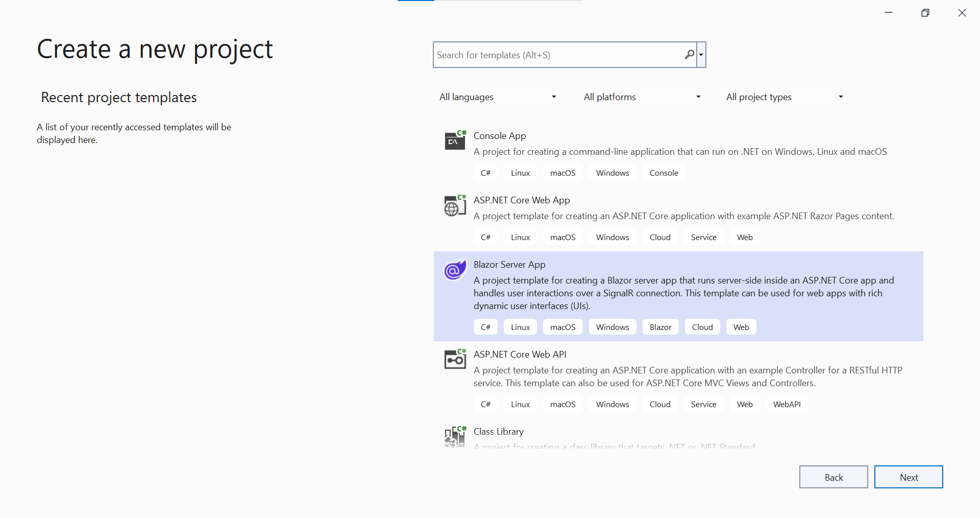Screen dimensions: 980x518
Task: Click the purple Blazor Server App icon
Action: click(454, 270)
